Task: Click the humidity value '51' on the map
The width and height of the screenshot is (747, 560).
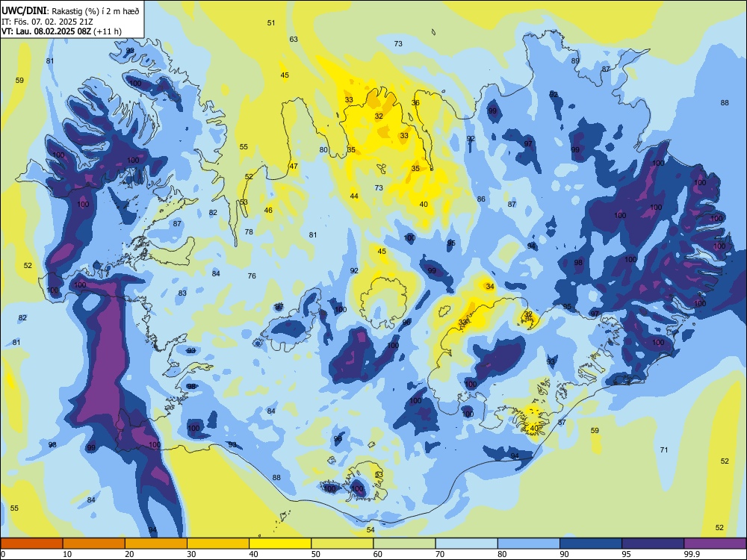Action: (271, 23)
